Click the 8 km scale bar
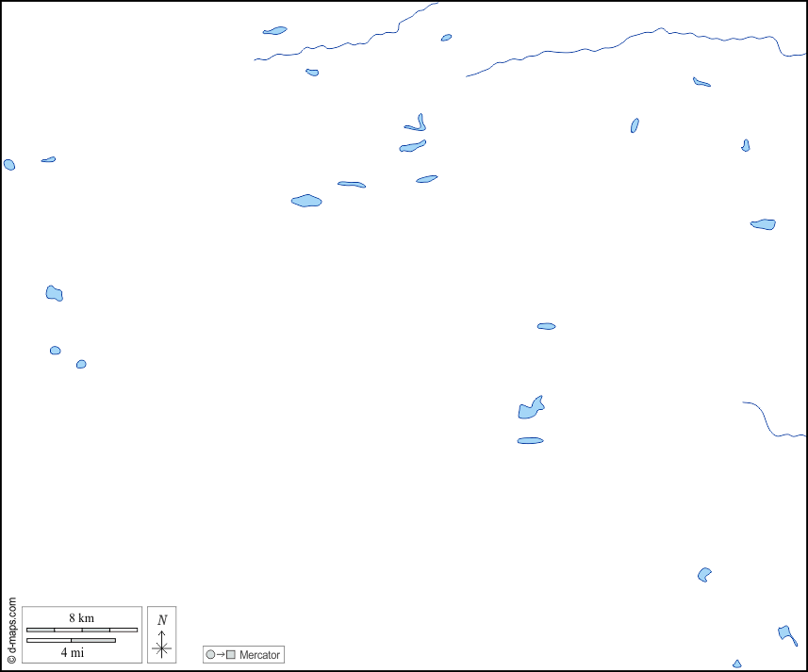The image size is (808, 672). (x=81, y=630)
